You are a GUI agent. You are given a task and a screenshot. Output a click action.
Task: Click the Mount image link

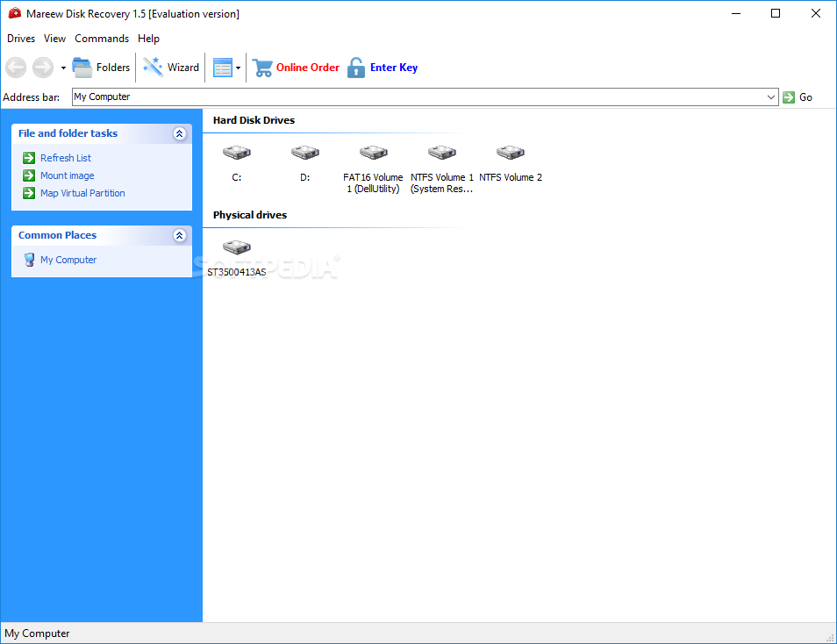point(68,175)
